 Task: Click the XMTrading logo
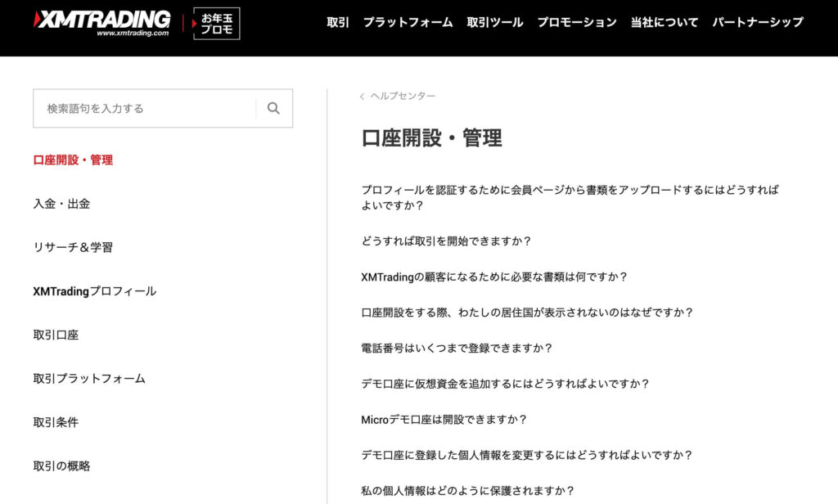(102, 23)
